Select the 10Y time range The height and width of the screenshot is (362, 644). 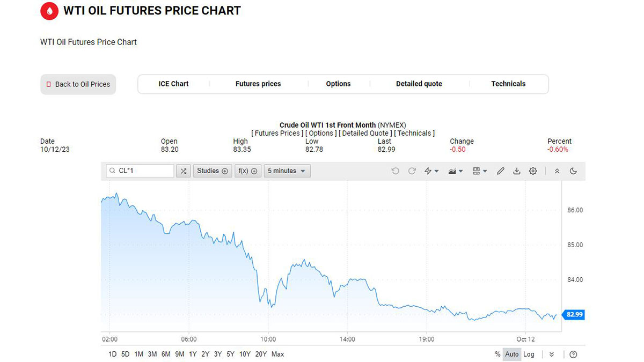click(245, 354)
